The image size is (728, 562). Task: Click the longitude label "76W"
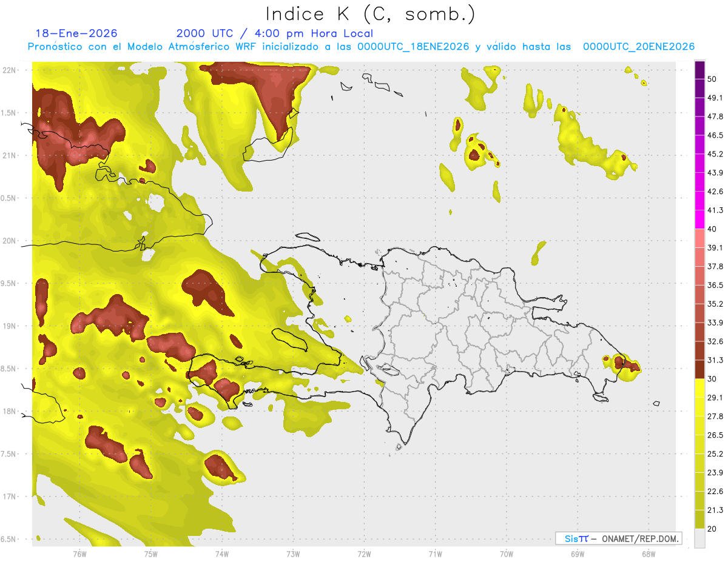point(79,554)
